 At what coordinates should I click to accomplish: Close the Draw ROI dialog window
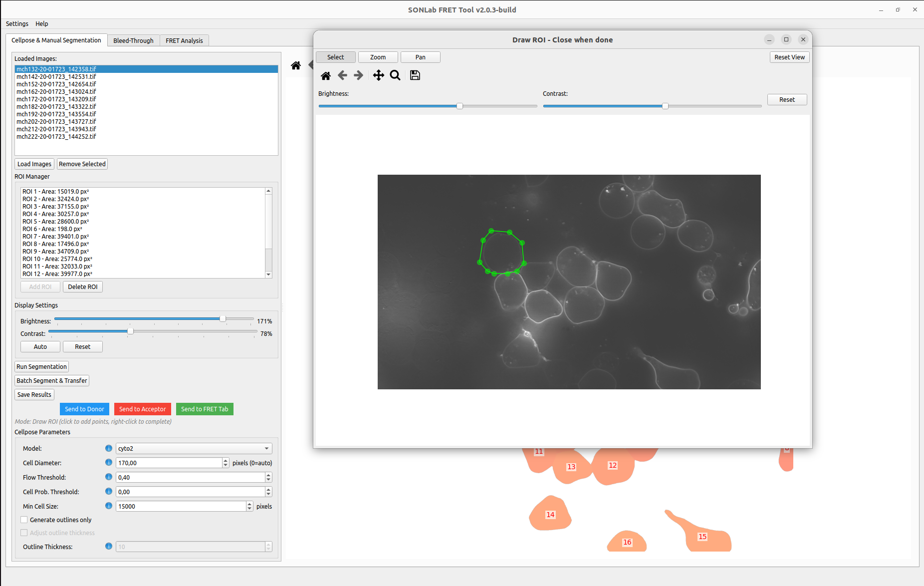[803, 39]
